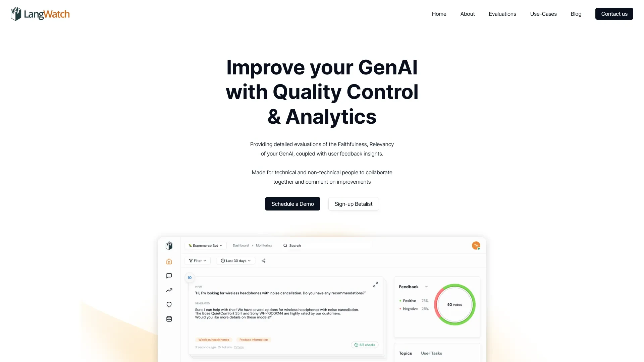644x362 pixels.
Task: Click the Schedule a Demo button
Action: pos(292,204)
